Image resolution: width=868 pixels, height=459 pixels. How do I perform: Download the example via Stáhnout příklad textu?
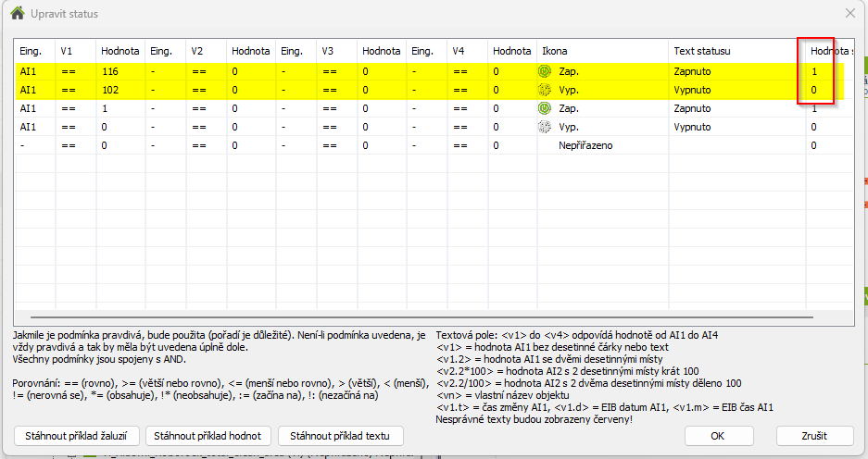[340, 436]
